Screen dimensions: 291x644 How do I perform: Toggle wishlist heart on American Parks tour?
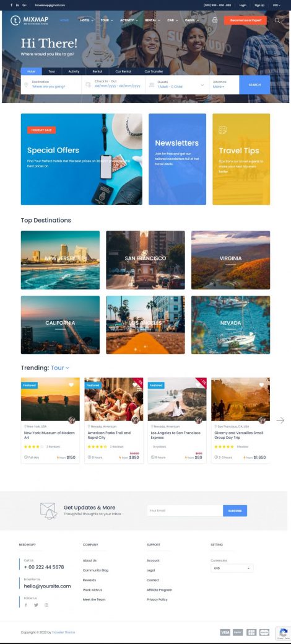pyautogui.click(x=134, y=385)
